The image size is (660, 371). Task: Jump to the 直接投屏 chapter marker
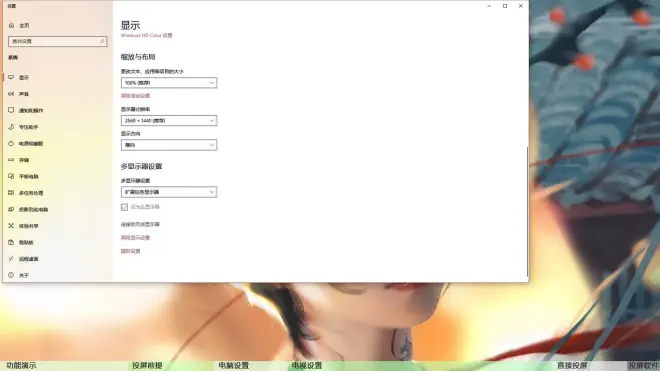572,366
